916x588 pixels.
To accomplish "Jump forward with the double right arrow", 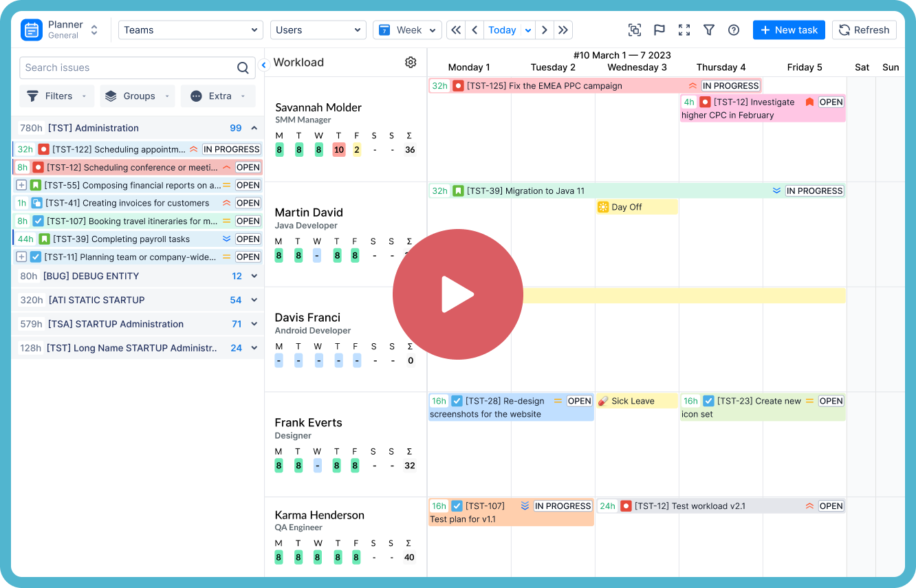I will (x=563, y=30).
